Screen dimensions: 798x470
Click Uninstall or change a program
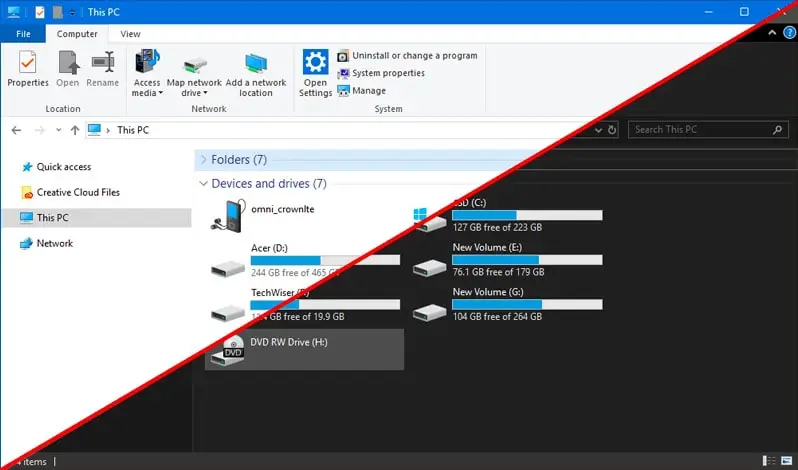[x=414, y=56]
